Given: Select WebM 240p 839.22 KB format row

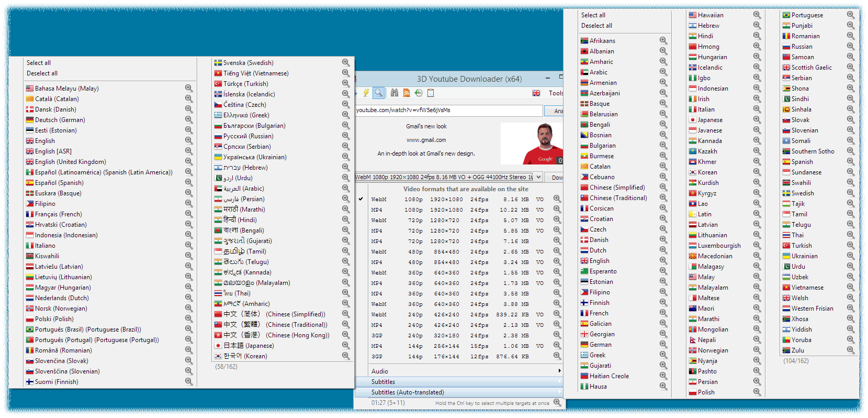Looking at the screenshot, I should [459, 314].
